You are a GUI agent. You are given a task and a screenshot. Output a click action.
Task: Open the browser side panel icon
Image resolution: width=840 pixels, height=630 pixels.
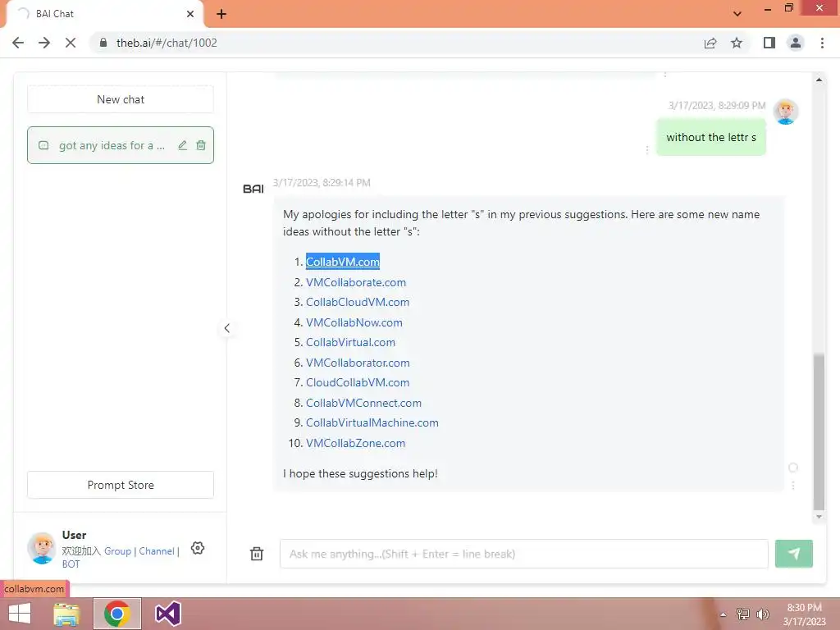(769, 43)
